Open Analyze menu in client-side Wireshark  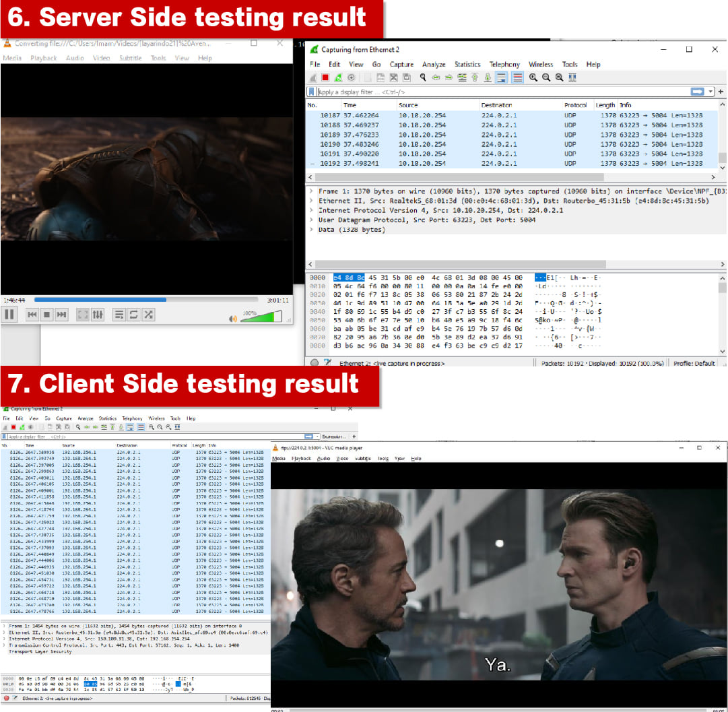[86, 418]
